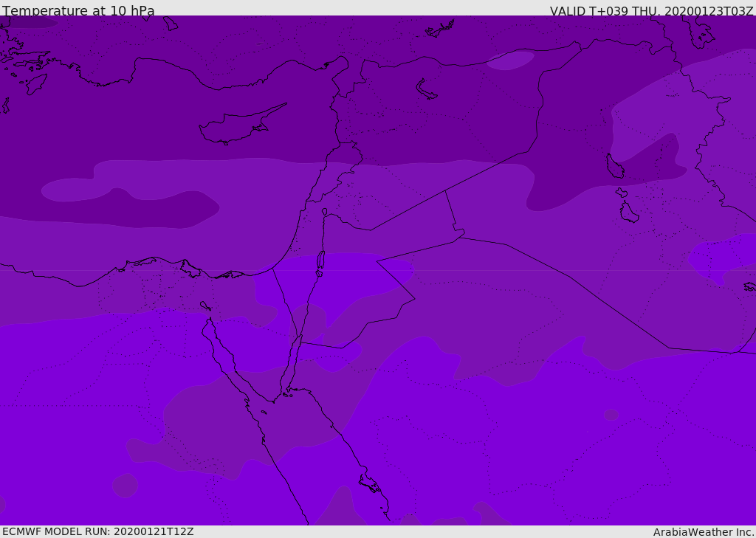756x538 pixels.
Task: Click the 'Temperature at 10 hPa' title
Action: pos(78,10)
